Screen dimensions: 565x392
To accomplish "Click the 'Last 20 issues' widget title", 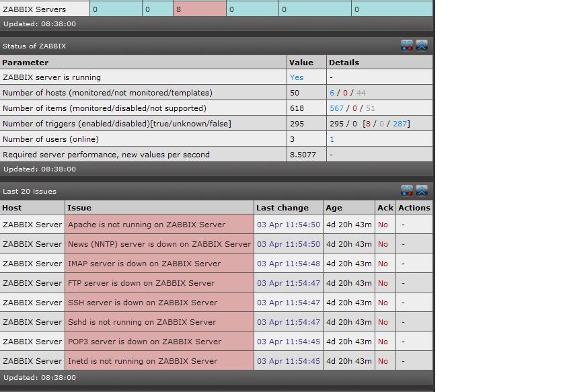I will [x=30, y=192].
